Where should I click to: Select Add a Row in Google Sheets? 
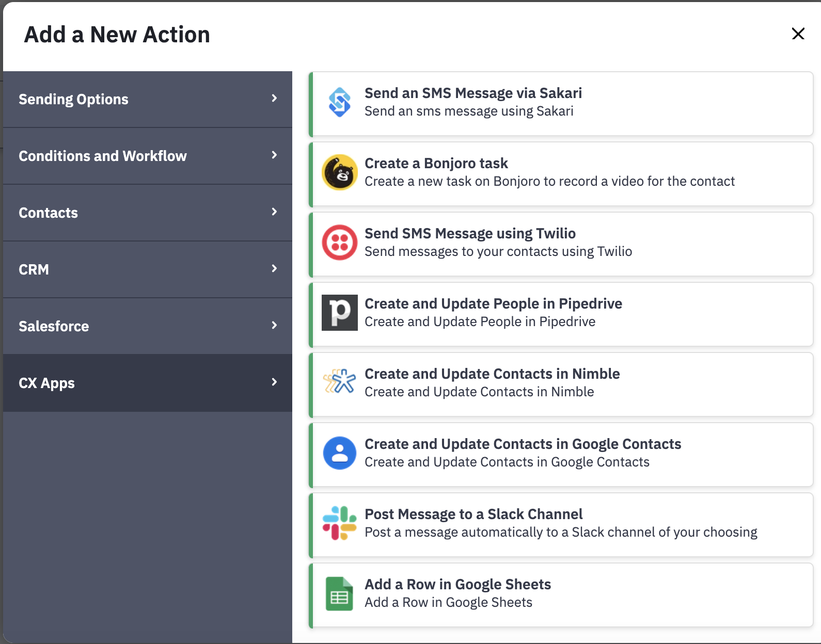pos(457,585)
